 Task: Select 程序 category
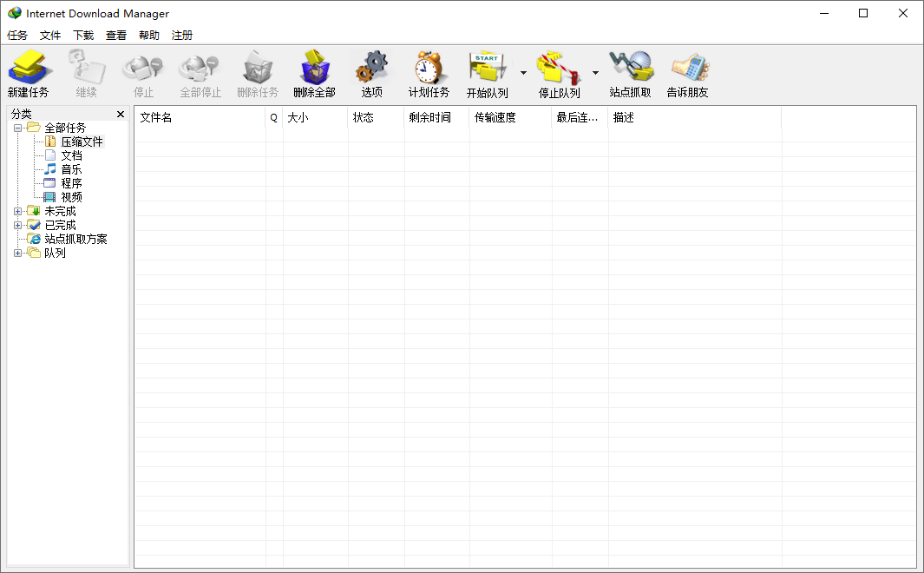[x=71, y=183]
